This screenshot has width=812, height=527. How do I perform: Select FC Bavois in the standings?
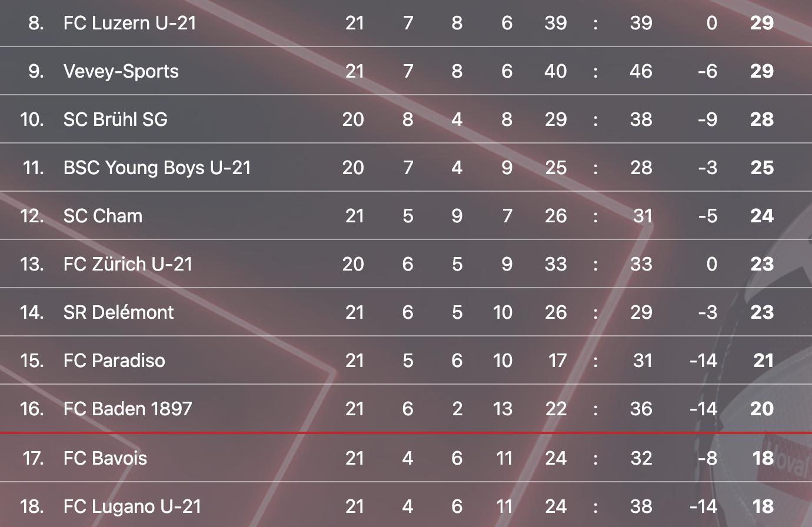pos(105,458)
